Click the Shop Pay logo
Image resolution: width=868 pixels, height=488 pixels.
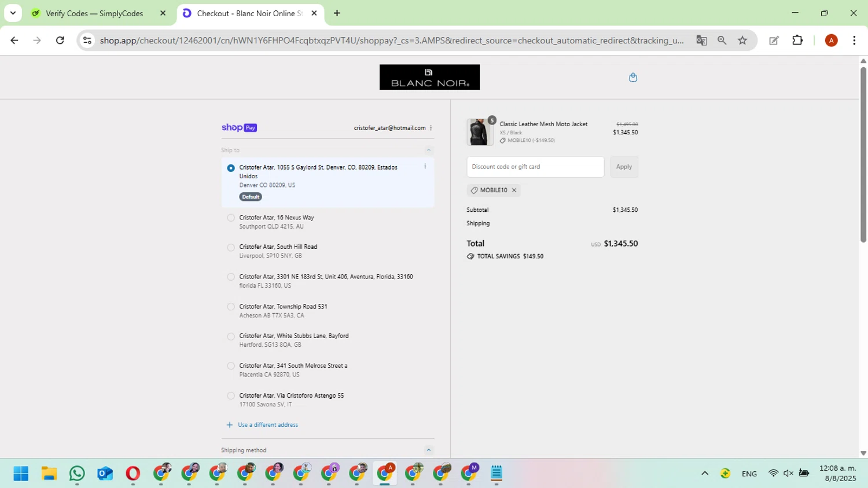tap(239, 128)
